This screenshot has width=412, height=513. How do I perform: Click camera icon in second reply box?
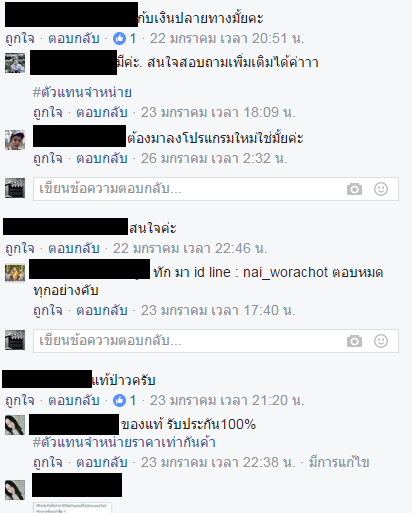tap(354, 341)
